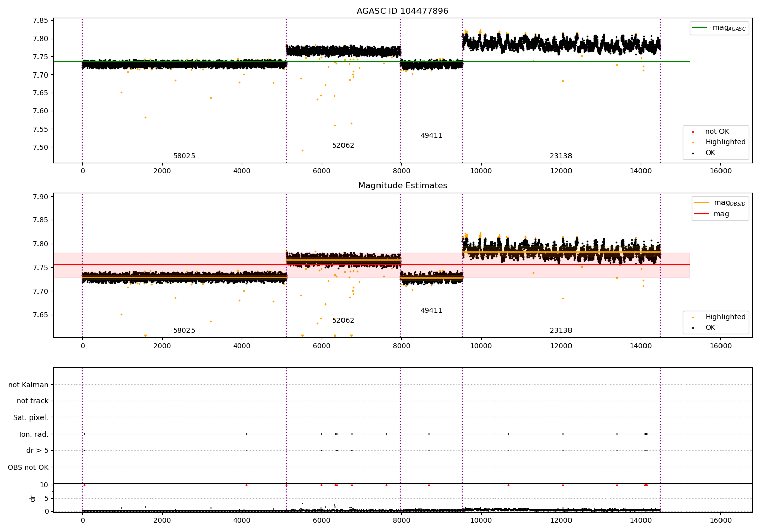Click the 'not track' axis label
The width and height of the screenshot is (760, 532).
click(32, 401)
